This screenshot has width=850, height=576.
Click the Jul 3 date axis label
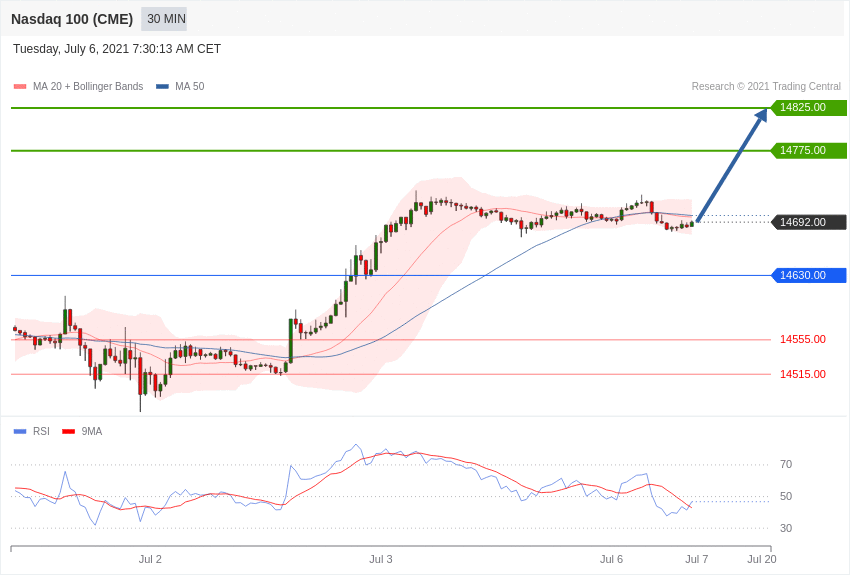click(x=381, y=559)
